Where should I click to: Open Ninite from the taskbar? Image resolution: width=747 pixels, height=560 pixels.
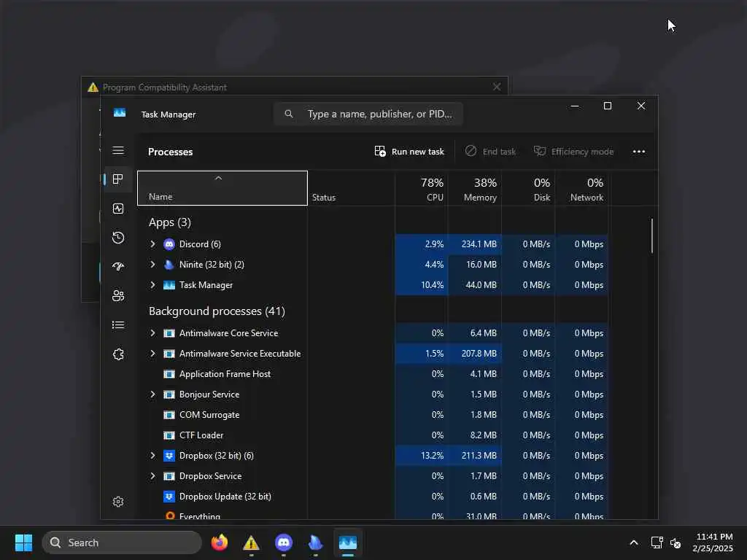coord(315,542)
